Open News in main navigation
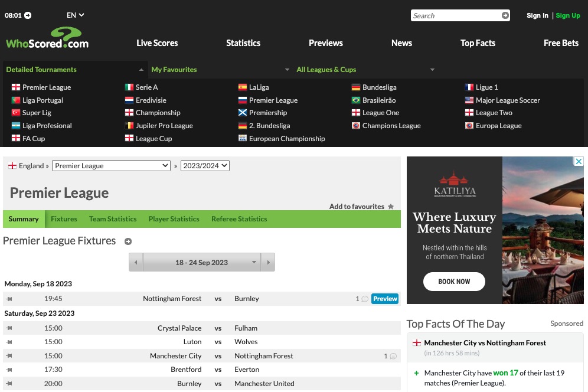The height and width of the screenshot is (392, 588). [401, 43]
